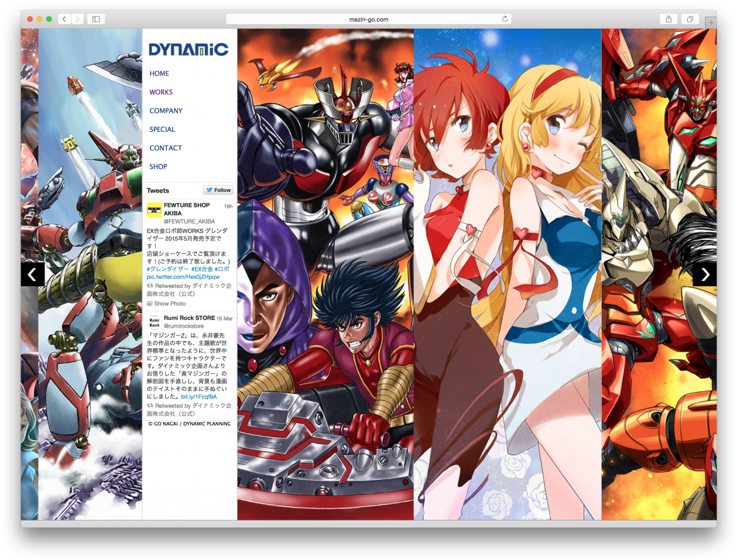The image size is (737, 560).
Task: Click the retweet icon in the first tweet
Action: click(x=151, y=286)
